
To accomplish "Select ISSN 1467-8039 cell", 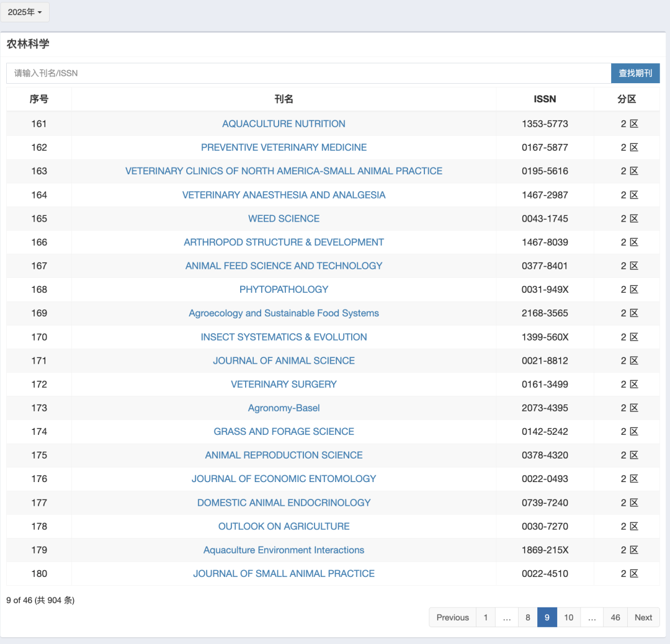I will tap(545, 243).
